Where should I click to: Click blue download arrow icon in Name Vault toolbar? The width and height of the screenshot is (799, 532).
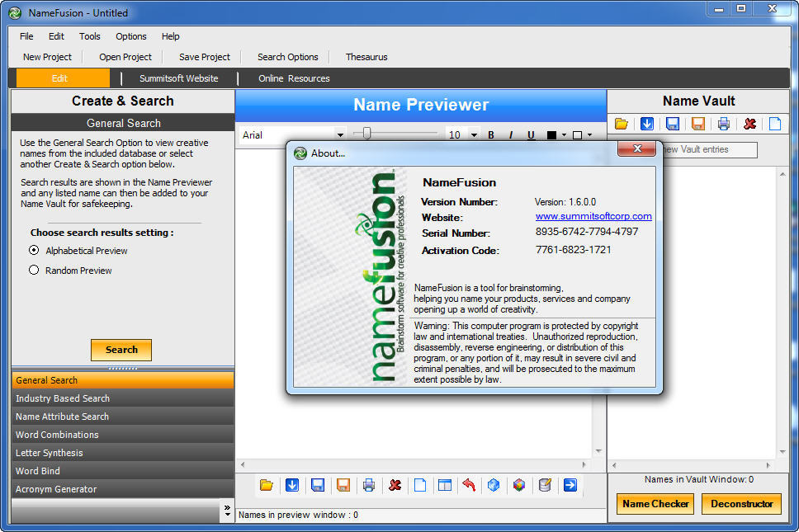point(646,124)
